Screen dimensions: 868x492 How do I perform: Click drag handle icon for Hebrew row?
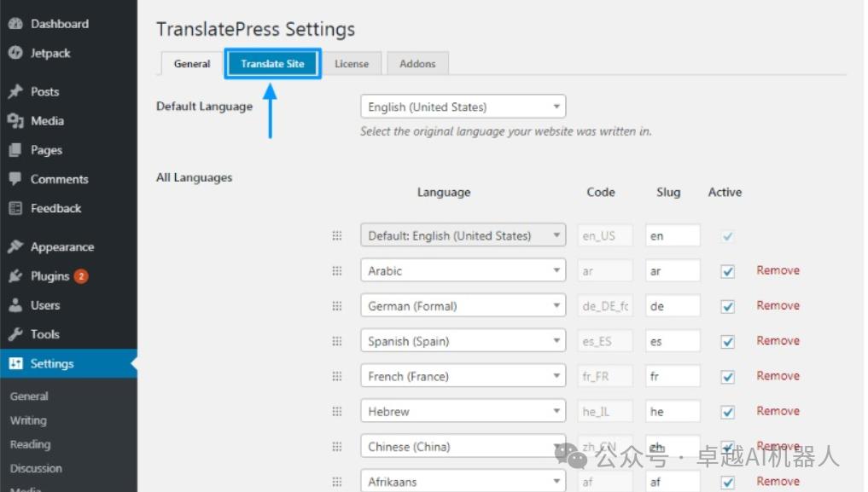336,411
